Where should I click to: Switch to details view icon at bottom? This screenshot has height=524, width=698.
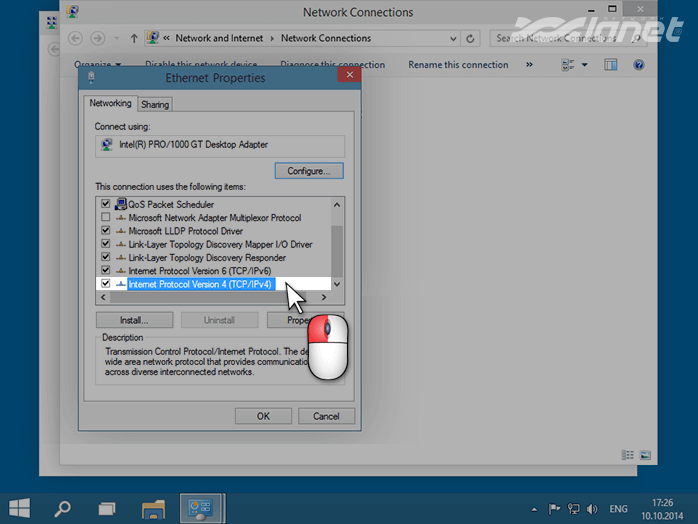click(x=627, y=455)
